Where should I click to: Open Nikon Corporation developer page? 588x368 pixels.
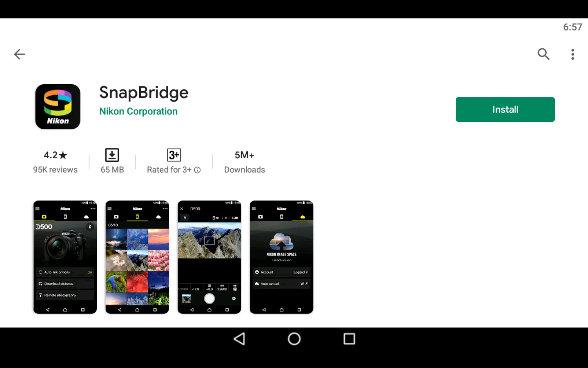click(x=138, y=111)
